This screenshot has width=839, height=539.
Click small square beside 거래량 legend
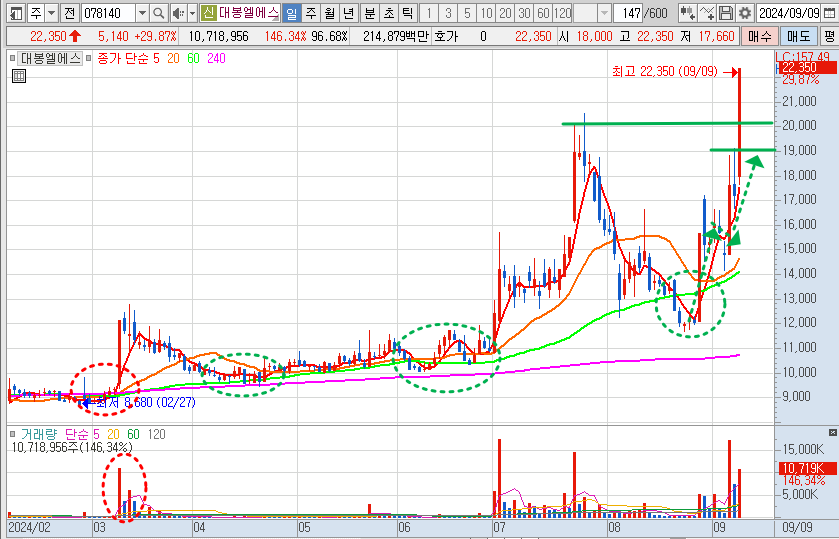coord(13,435)
